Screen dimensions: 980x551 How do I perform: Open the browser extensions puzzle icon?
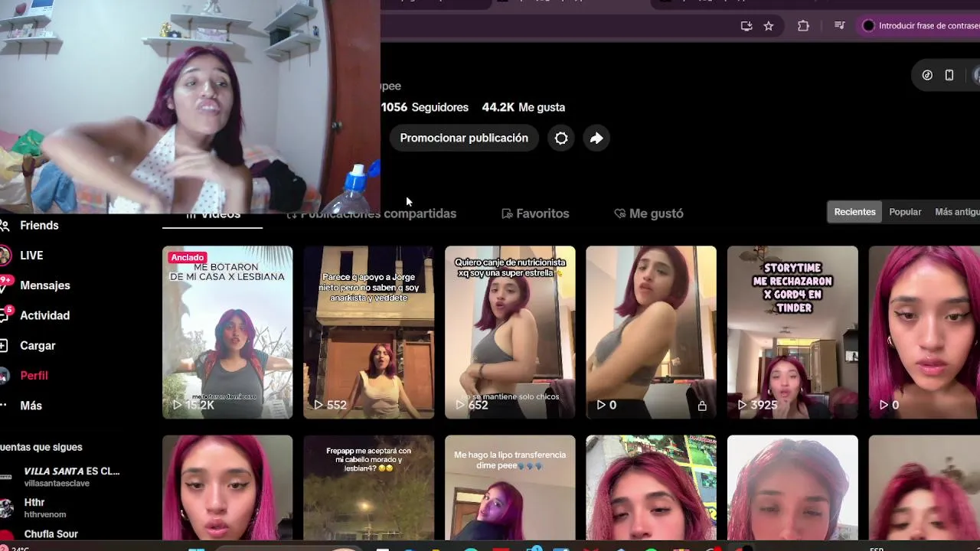[803, 26]
